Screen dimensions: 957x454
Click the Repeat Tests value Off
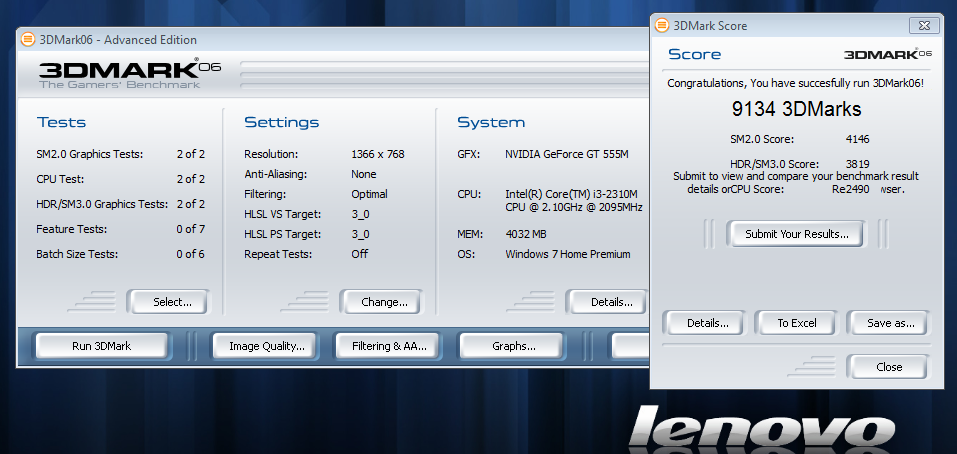[359, 254]
